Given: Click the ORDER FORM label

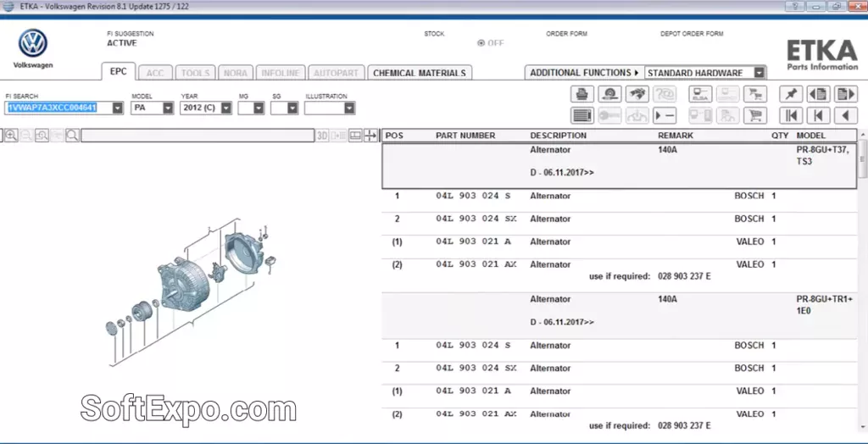Looking at the screenshot, I should click(x=566, y=34).
